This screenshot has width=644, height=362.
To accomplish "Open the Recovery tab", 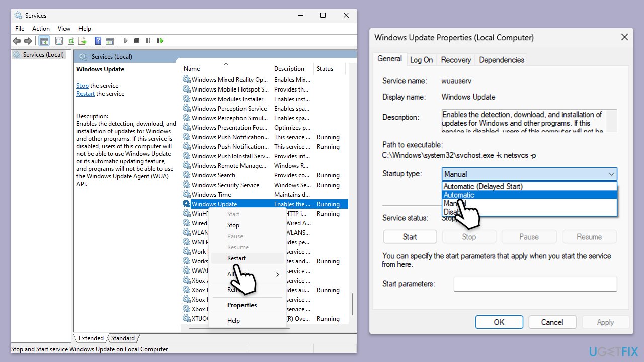I will click(x=456, y=60).
